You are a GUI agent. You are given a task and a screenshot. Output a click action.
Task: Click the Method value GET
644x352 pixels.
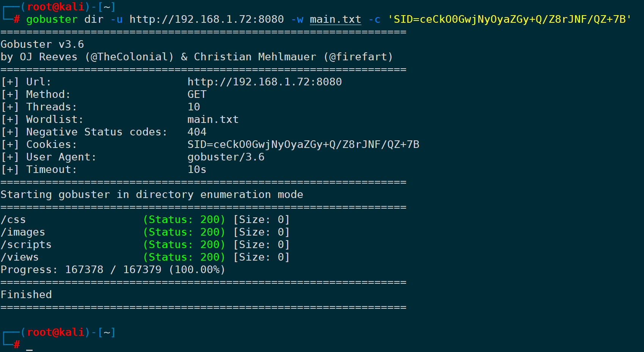click(x=197, y=94)
